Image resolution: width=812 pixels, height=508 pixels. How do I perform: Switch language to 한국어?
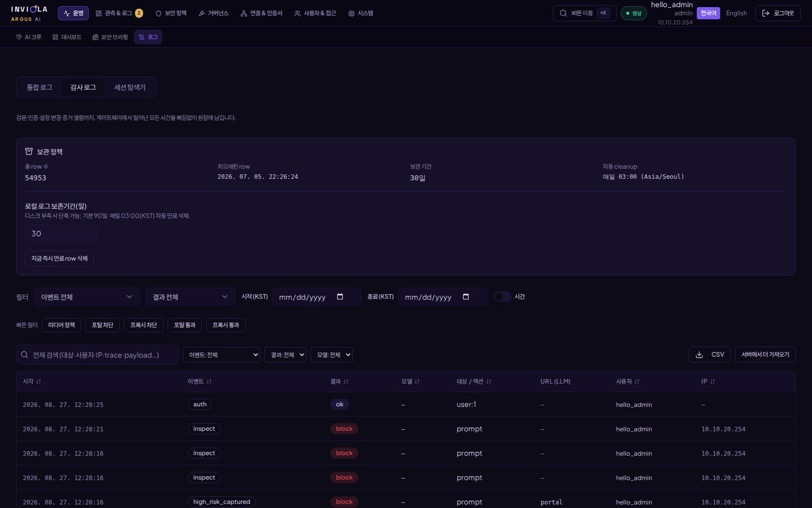pyautogui.click(x=708, y=13)
